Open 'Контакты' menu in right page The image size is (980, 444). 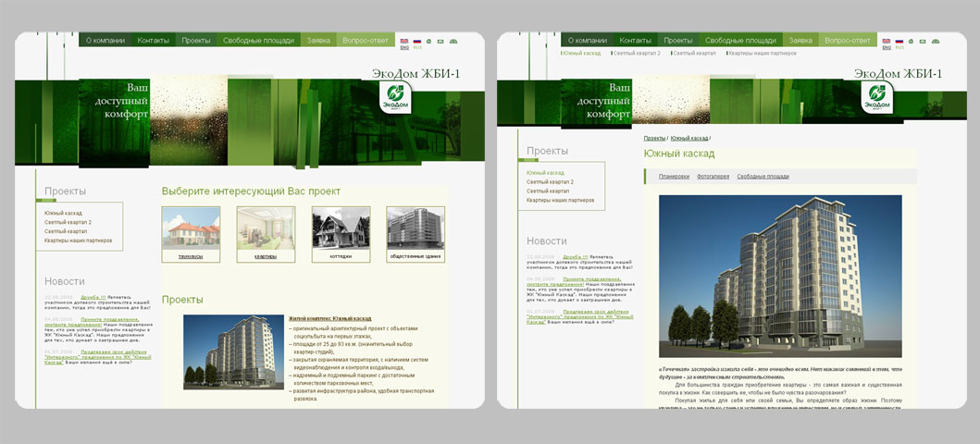tap(636, 40)
